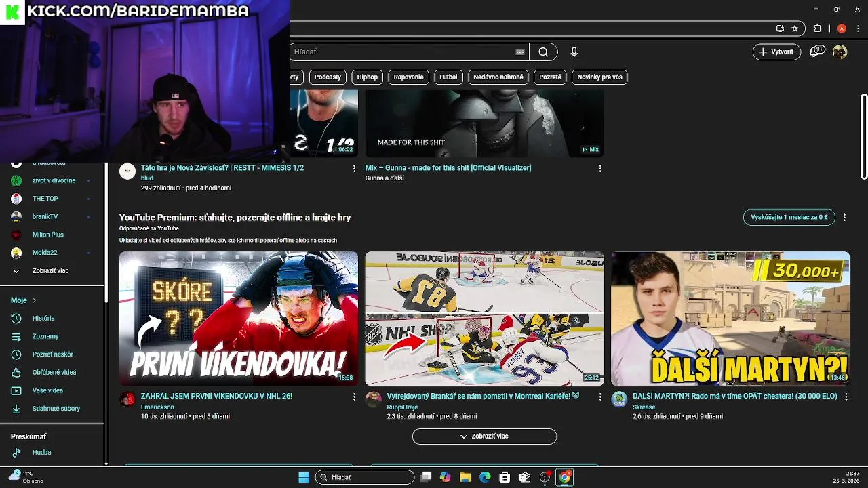Viewport: 868px width, 488px height.
Task: Select the Pozreté filter chip
Action: [550, 77]
